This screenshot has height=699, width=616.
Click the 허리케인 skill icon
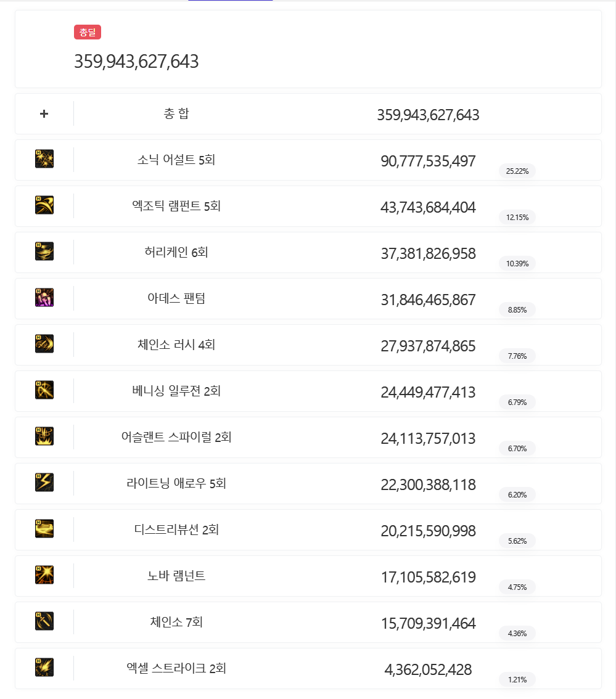click(x=44, y=251)
